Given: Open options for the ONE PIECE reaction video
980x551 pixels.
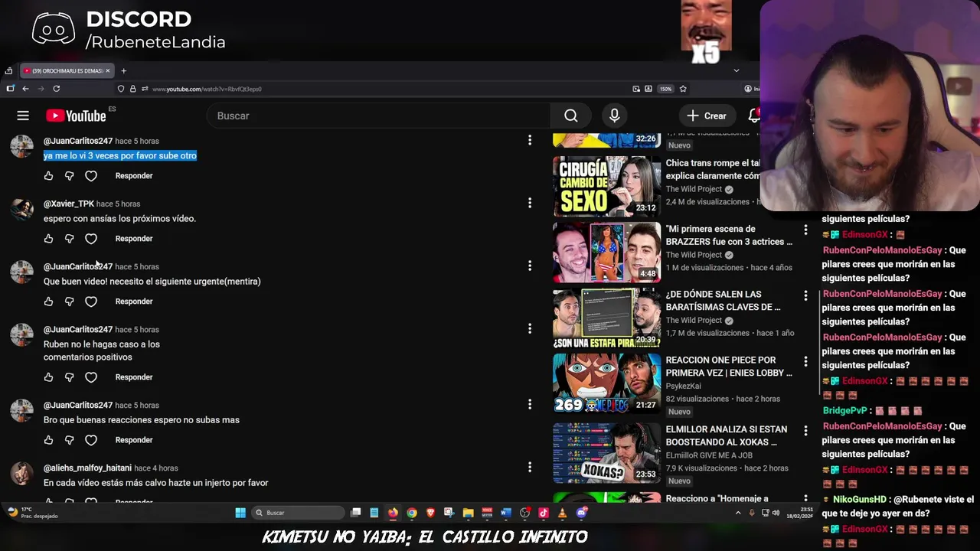Looking at the screenshot, I should coord(805,360).
